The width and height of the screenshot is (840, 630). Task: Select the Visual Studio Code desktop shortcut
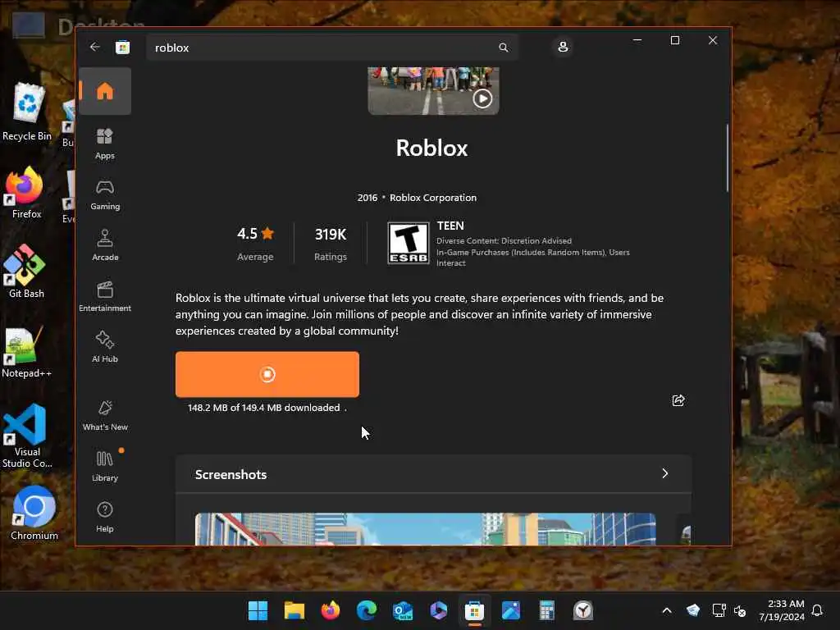[x=27, y=436]
